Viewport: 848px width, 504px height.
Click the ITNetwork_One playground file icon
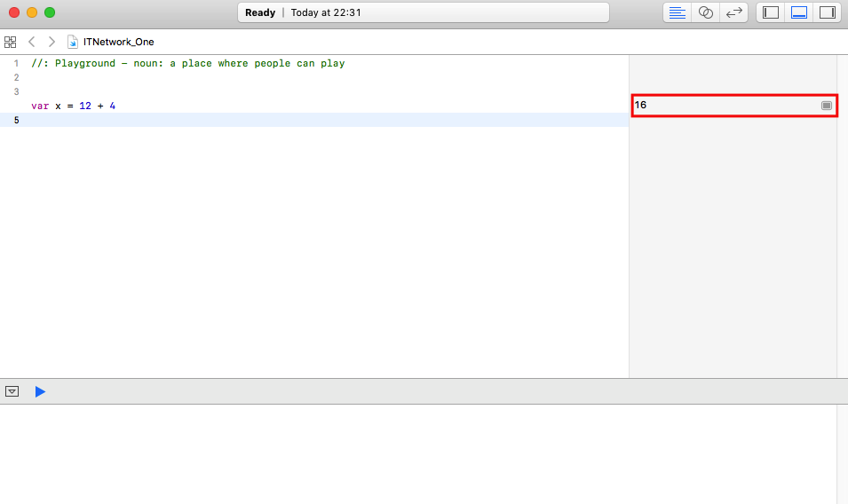coord(73,42)
